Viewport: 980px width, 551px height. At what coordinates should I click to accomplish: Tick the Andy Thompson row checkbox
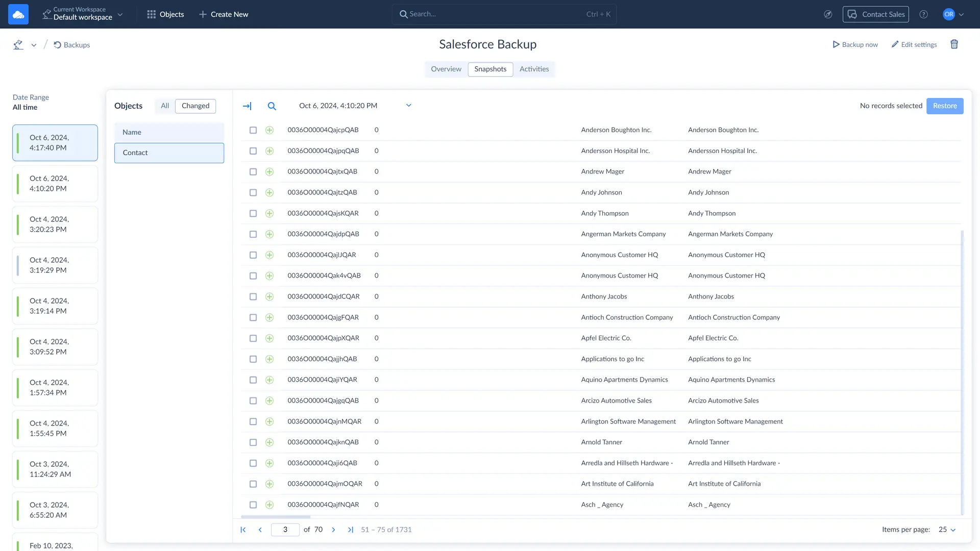(x=253, y=213)
